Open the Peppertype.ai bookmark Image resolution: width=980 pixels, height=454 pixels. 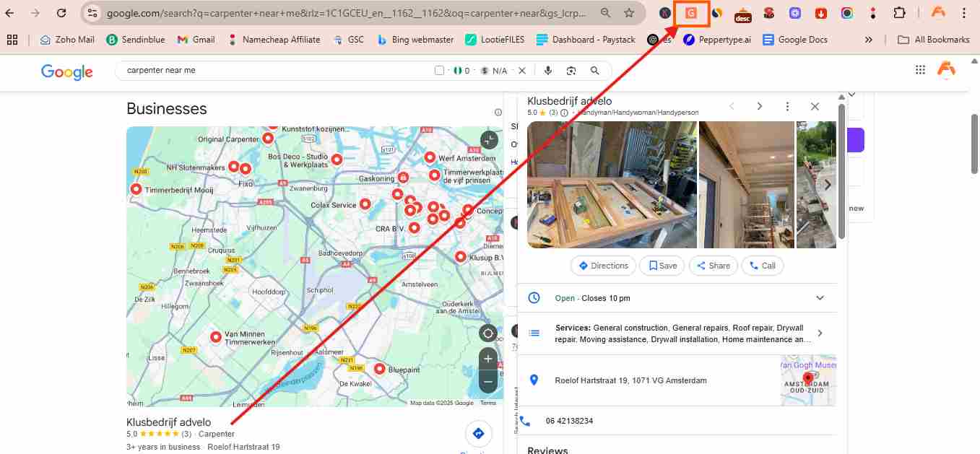[716, 40]
